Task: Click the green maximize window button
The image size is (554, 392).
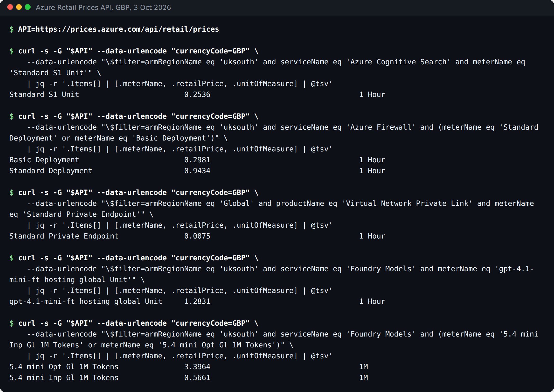Action: click(x=28, y=7)
